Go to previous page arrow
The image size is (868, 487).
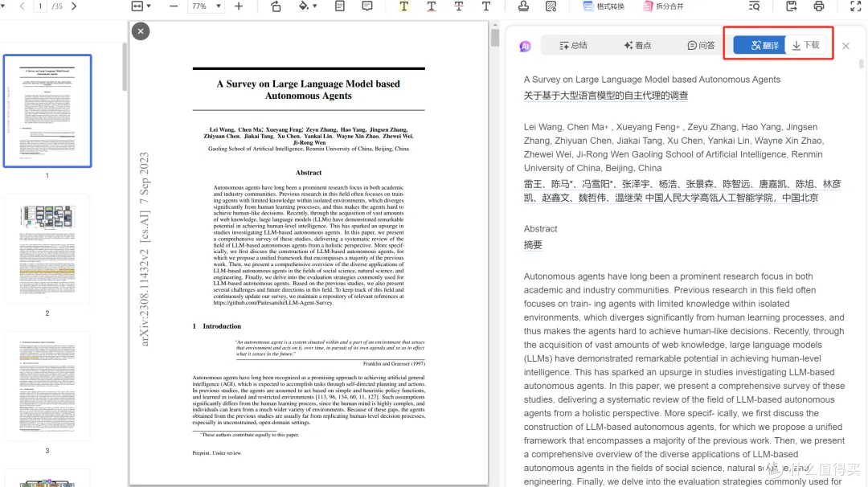point(23,6)
